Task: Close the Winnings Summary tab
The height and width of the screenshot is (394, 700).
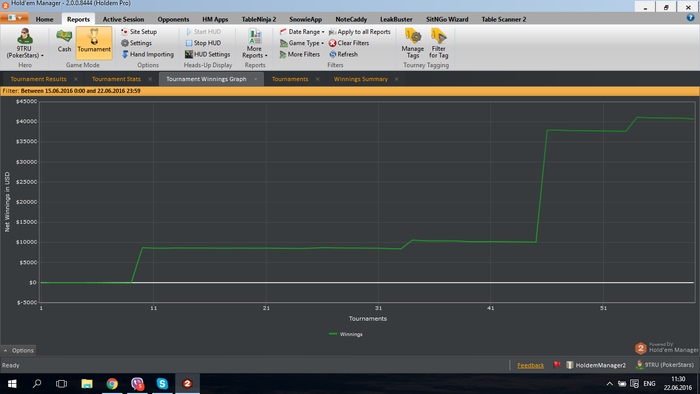Action: tap(396, 79)
